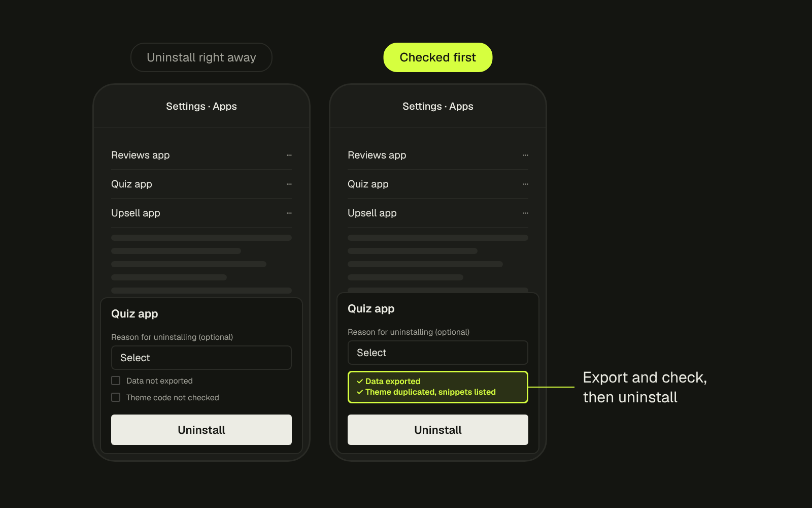Click 'Settings · Apps' header in left panel

(x=201, y=106)
